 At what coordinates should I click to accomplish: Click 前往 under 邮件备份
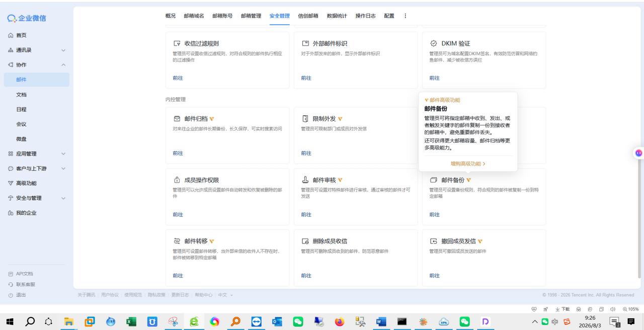tap(434, 214)
